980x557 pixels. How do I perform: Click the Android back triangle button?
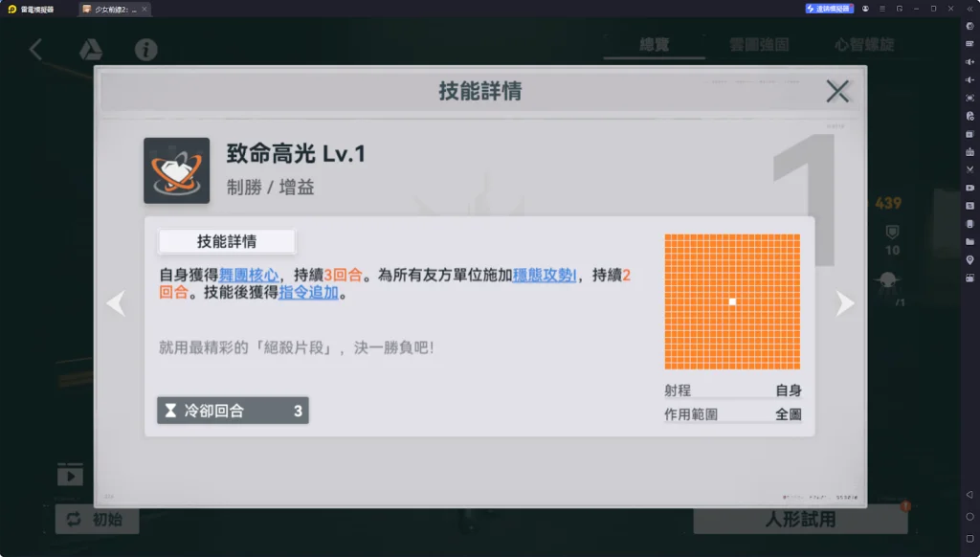970,495
